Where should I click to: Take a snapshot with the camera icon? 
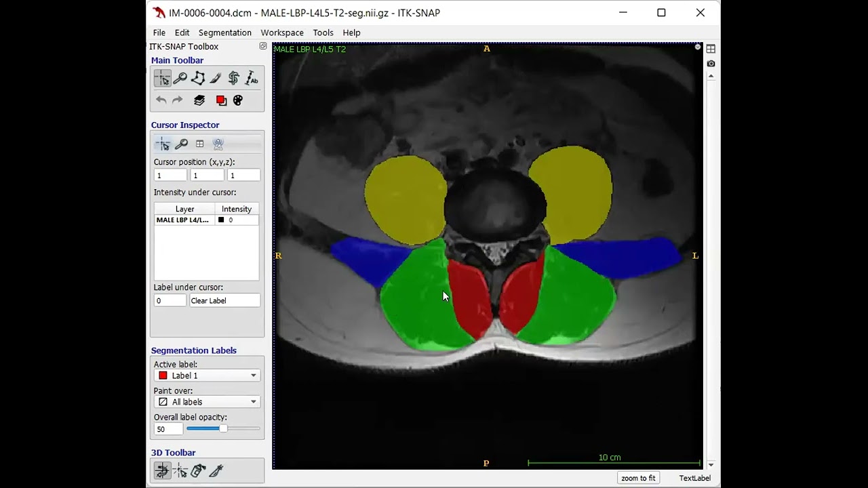[x=711, y=64]
